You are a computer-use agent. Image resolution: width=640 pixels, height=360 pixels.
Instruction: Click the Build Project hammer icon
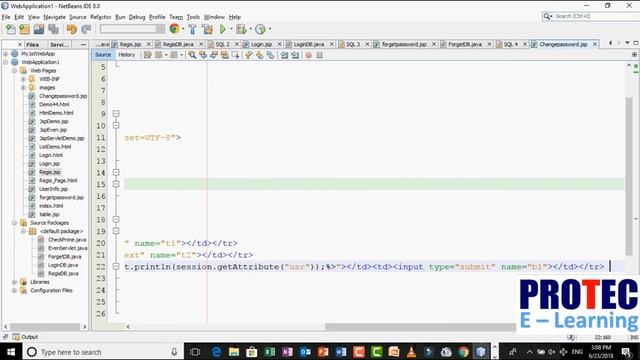(192, 29)
